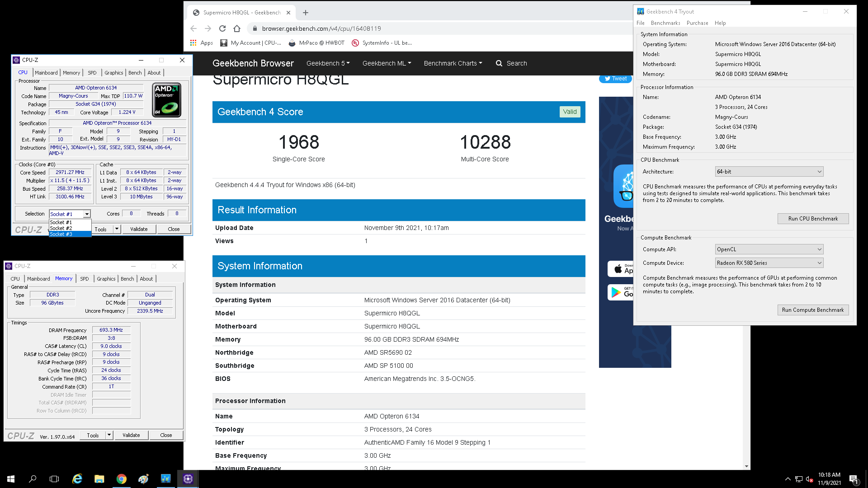
Task: Expand the Benchmark Charts menu
Action: [x=453, y=63]
